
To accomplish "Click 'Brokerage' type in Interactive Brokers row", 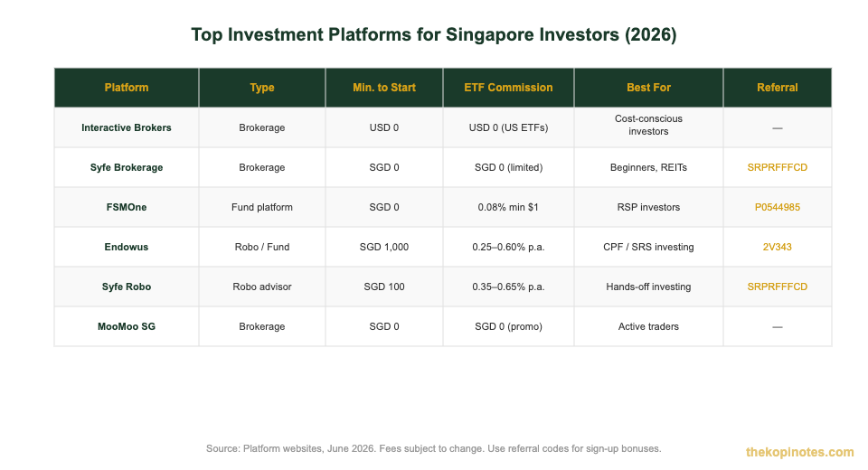I will [262, 127].
